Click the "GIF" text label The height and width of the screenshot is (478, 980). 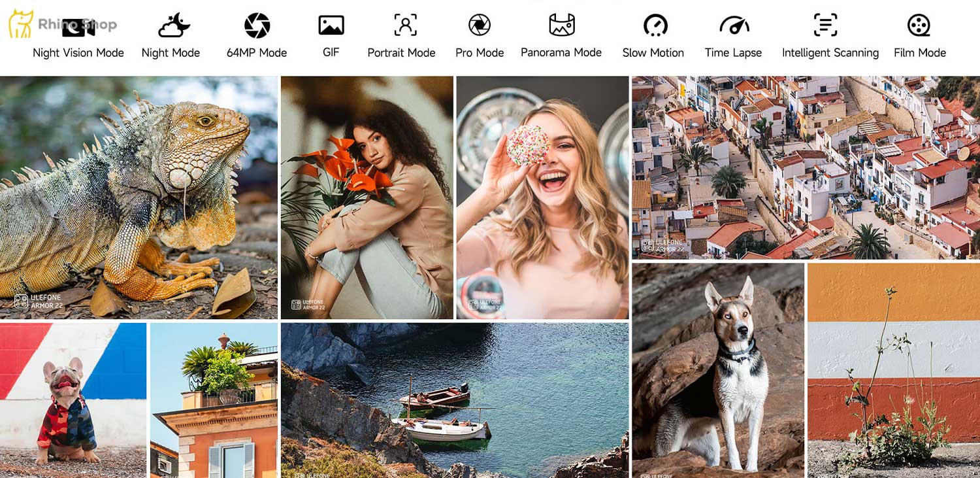331,52
